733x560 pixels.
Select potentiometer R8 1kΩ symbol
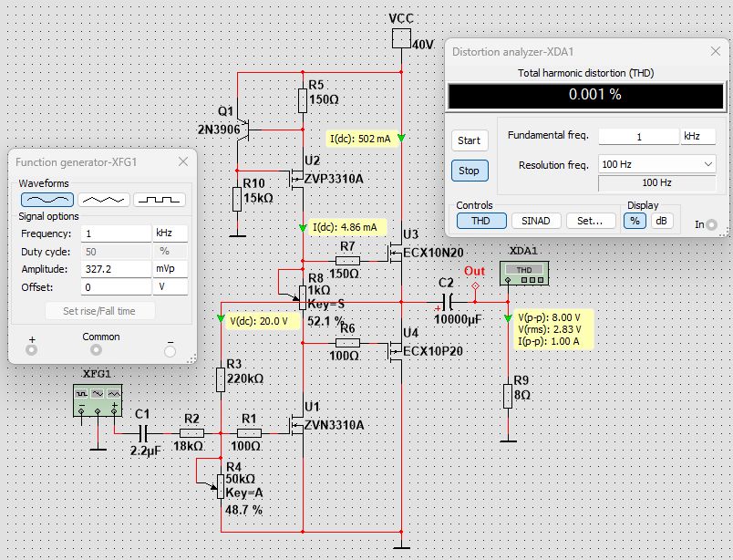[x=303, y=297]
